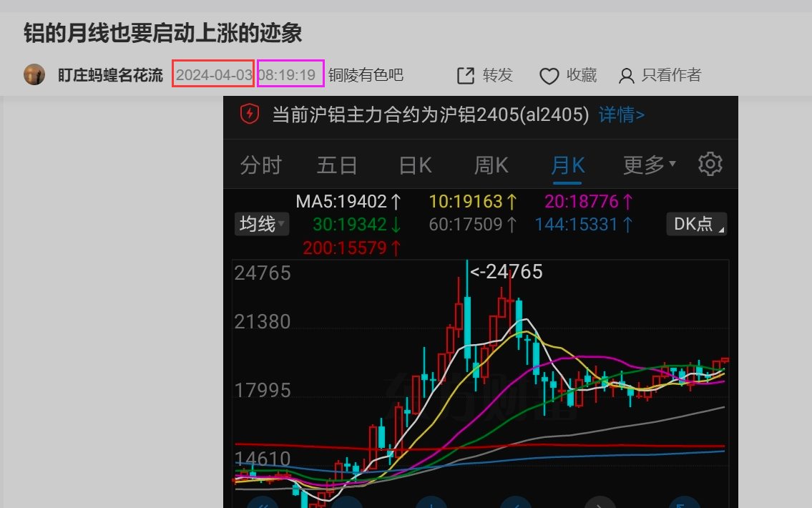Open chart settings gear icon
The width and height of the screenshot is (812, 508).
point(710,164)
